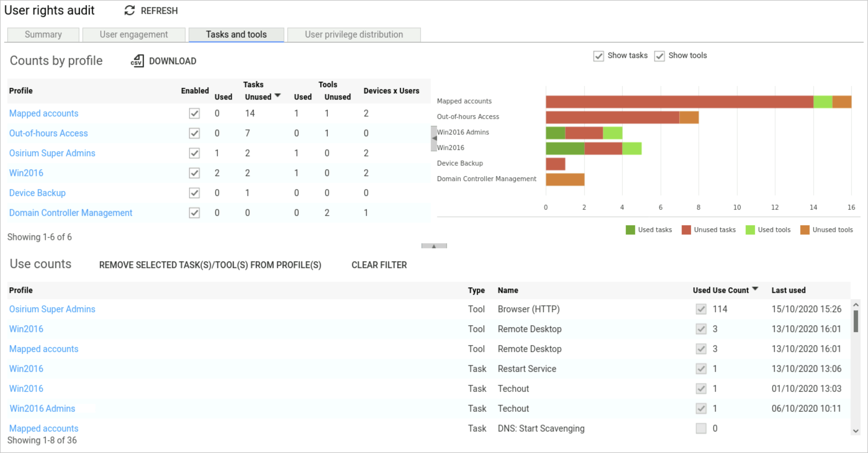Disable the Enabled checkbox for Device Backup
The width and height of the screenshot is (868, 453).
tap(194, 193)
